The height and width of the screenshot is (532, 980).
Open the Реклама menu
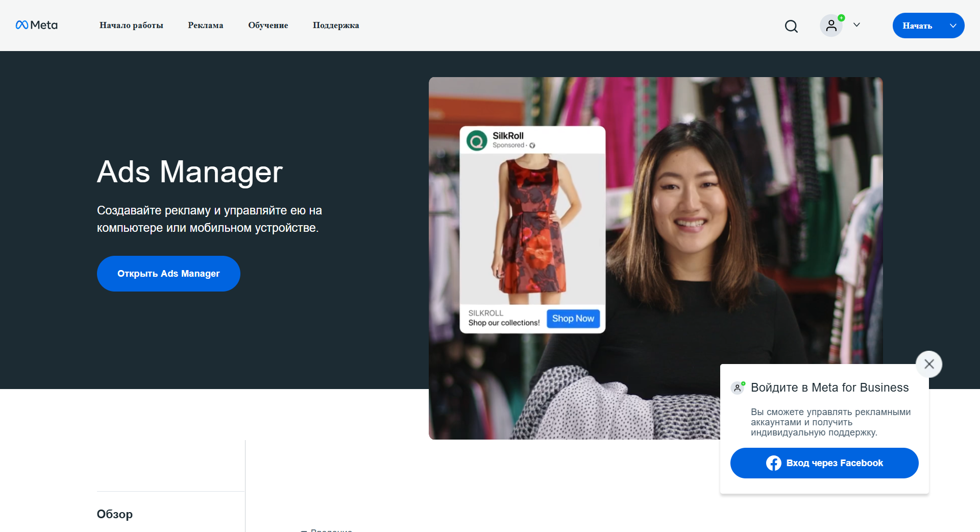pyautogui.click(x=205, y=26)
